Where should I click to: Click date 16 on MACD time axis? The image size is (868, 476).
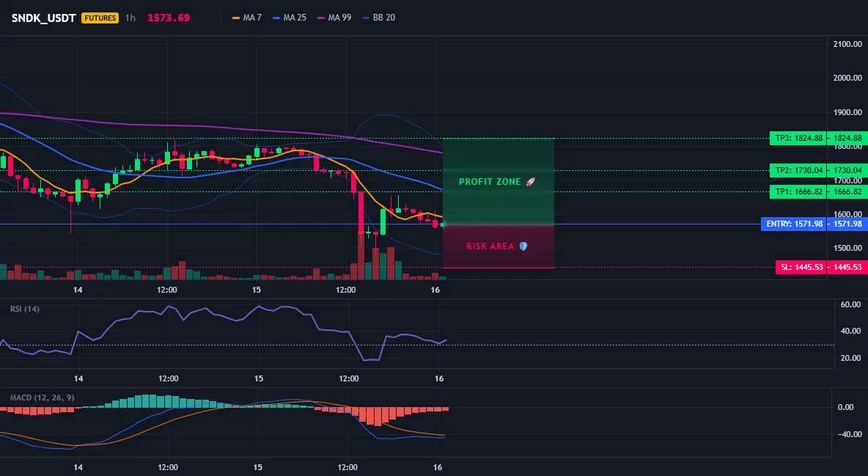438,467
